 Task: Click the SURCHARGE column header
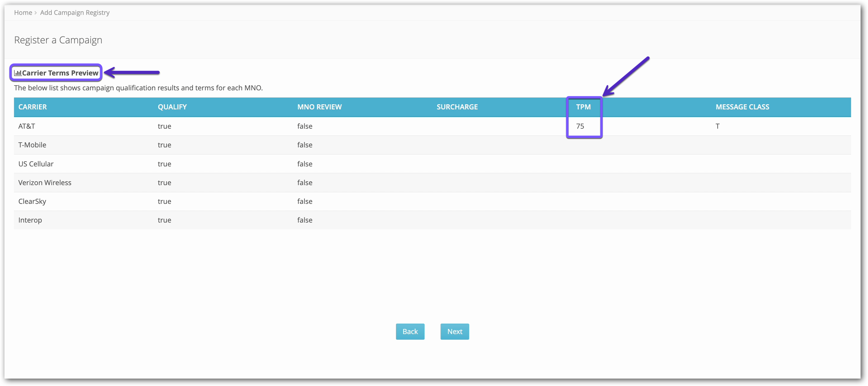click(x=457, y=107)
